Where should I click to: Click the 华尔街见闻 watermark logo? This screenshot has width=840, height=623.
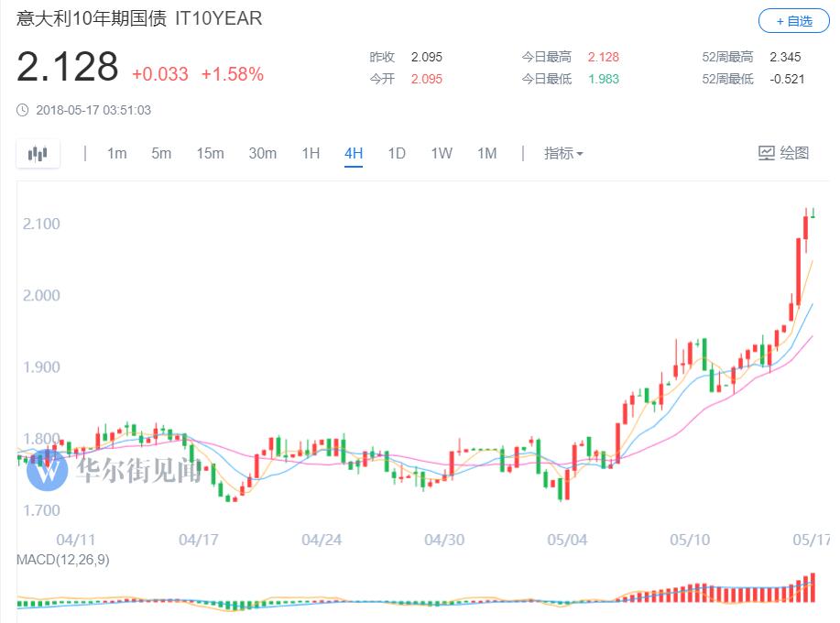[48, 470]
